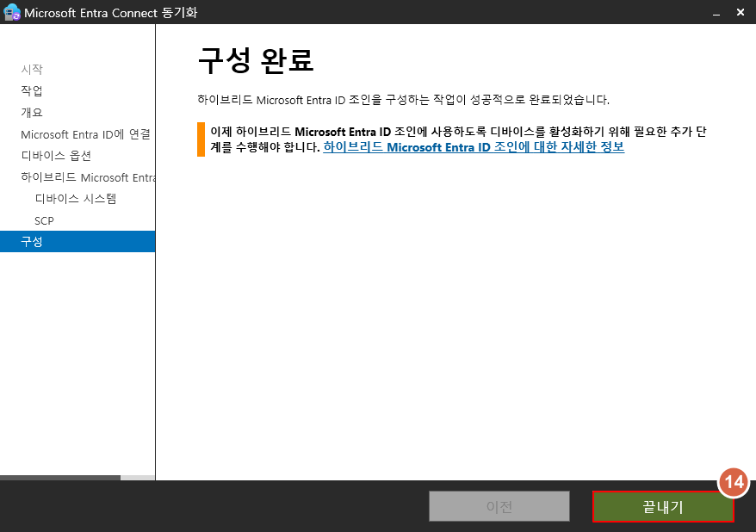This screenshot has width=756, height=532.
Task: Select the 개요 step in sidebar
Action: (32, 112)
